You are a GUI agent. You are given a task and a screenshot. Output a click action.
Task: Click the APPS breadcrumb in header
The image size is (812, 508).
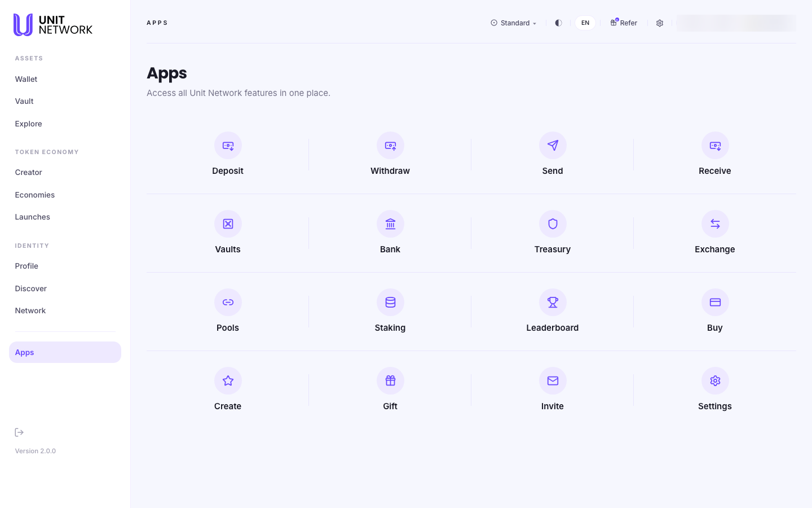click(157, 23)
